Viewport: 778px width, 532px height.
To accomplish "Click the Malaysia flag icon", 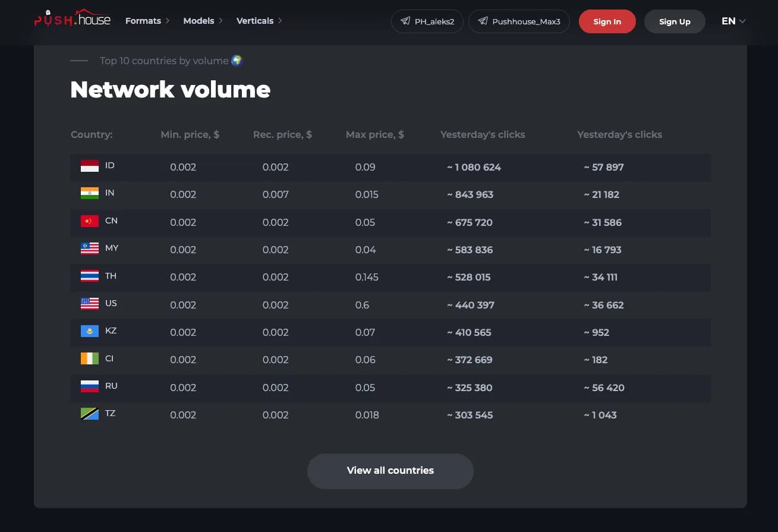I will [90, 248].
